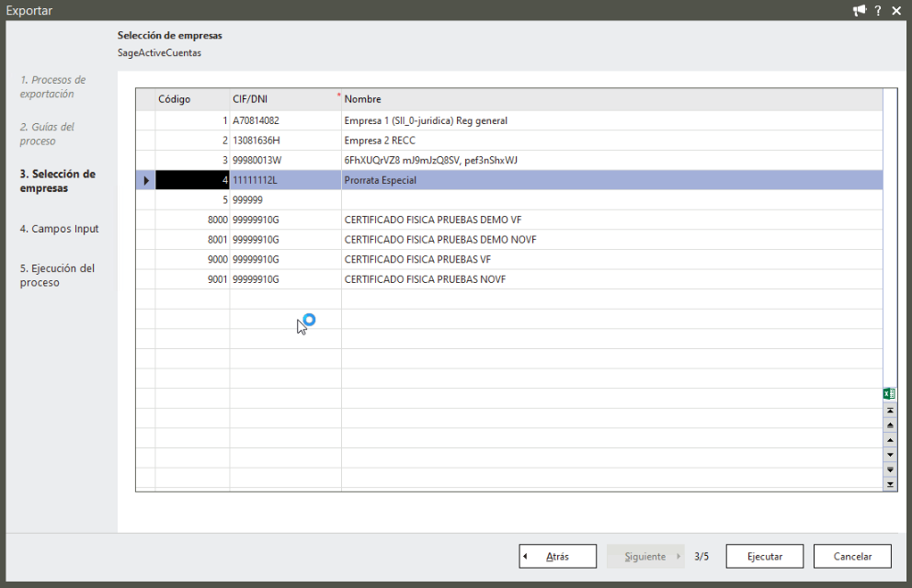Open step 5 Ejecución del proceso
912x588 pixels.
(x=57, y=276)
